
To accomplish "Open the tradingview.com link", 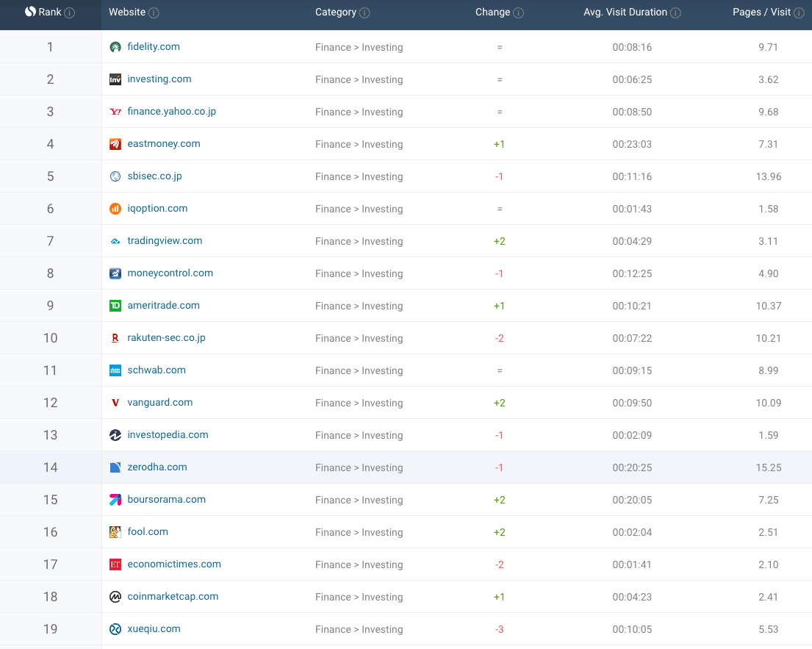I will click(165, 241).
